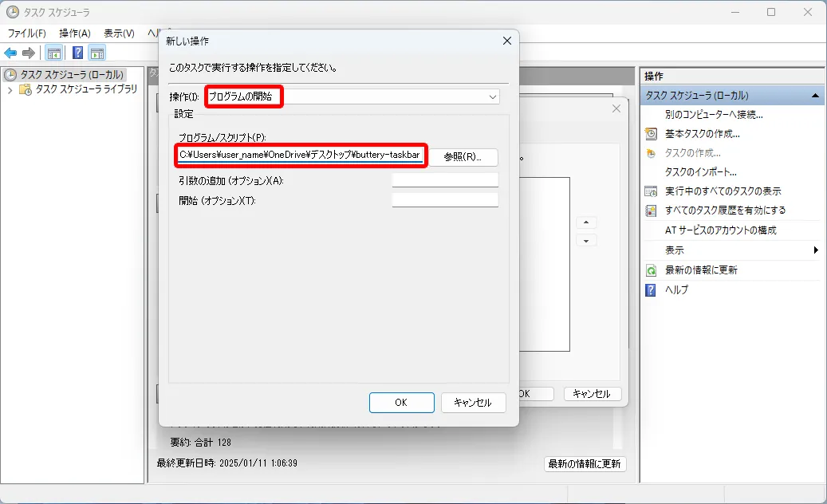Screen dimensions: 827x504
Task: Click the 基本タスクの作成 icon
Action: 652,134
